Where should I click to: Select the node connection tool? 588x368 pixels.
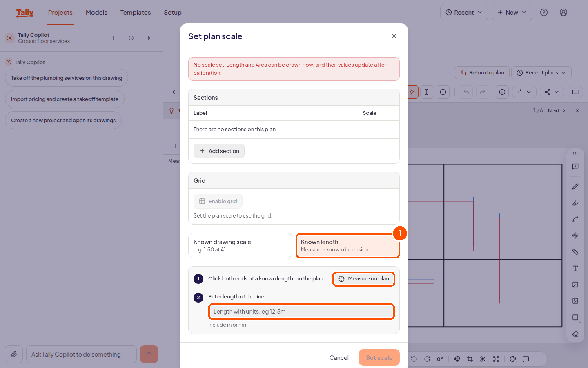[x=575, y=236]
